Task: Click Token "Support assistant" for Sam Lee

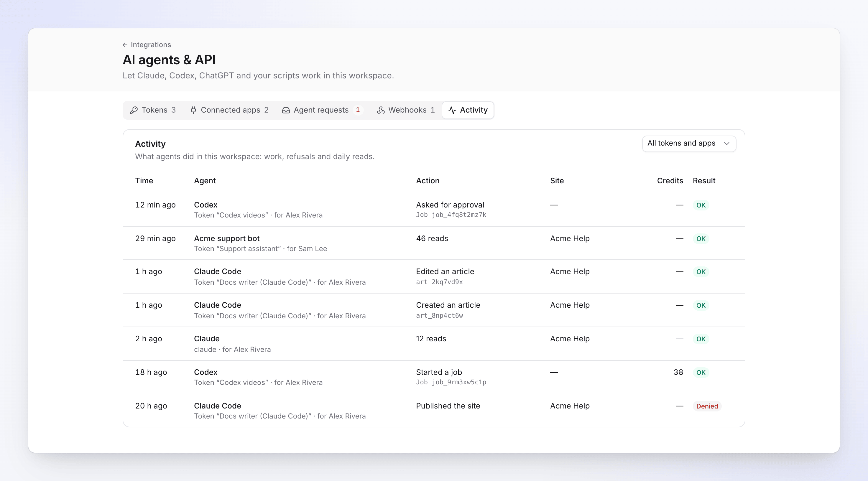Action: tap(260, 249)
